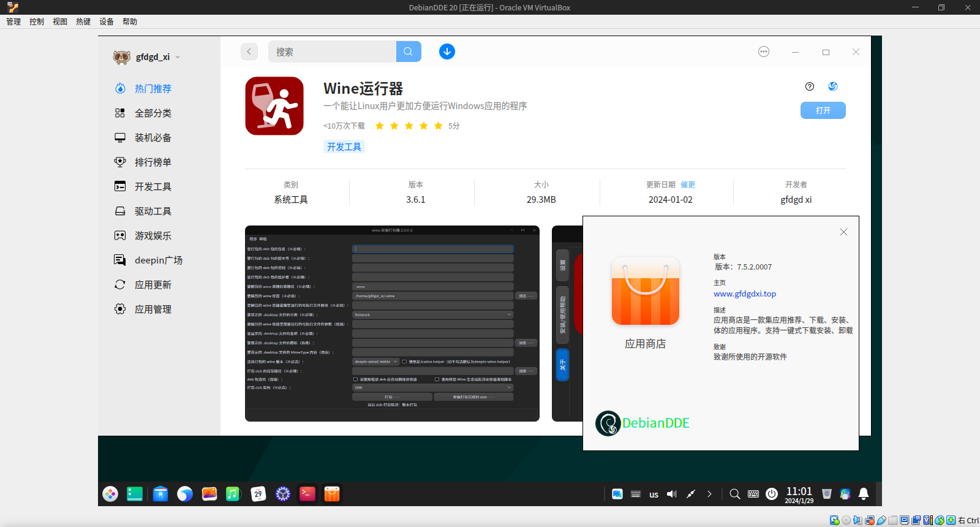Launch the browser icon in dock
The image size is (980, 527).
pyautogui.click(x=185, y=494)
